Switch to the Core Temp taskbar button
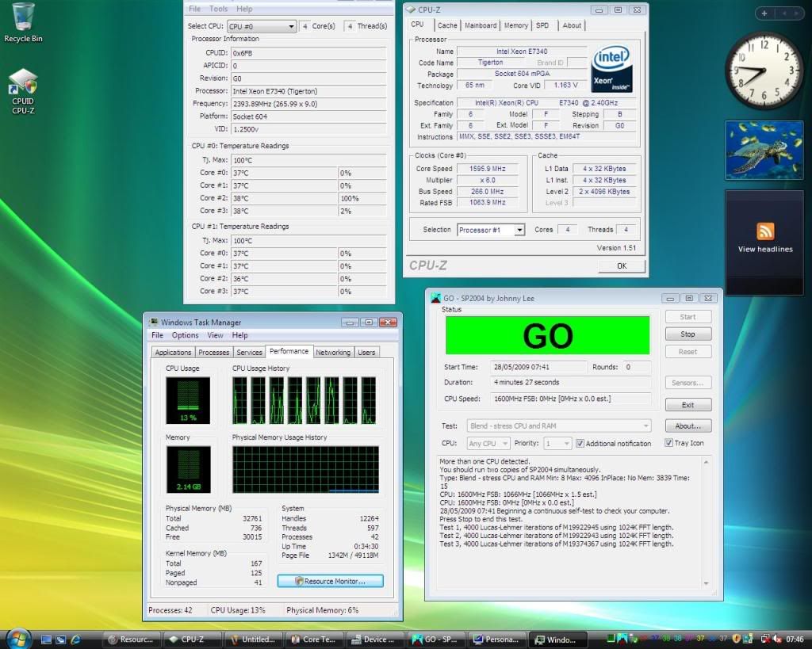This screenshot has width=812, height=649. (x=314, y=639)
